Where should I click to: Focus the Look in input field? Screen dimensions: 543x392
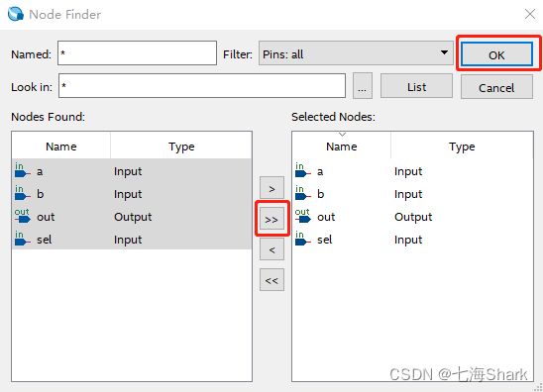point(202,86)
